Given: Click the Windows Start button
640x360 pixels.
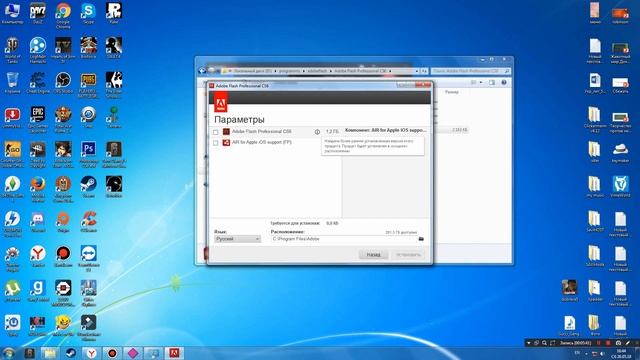Looking at the screenshot, I should tap(8, 353).
